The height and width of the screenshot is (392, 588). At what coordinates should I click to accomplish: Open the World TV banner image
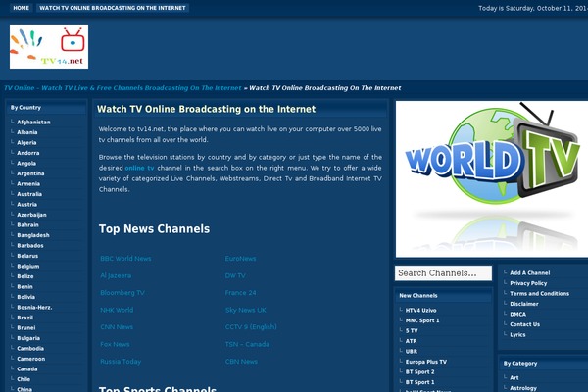click(492, 179)
